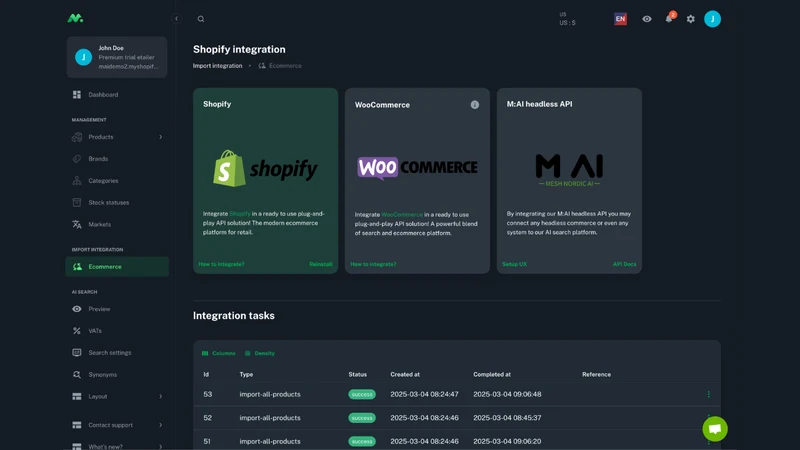Change table Density setting
The image size is (800, 450).
260,353
